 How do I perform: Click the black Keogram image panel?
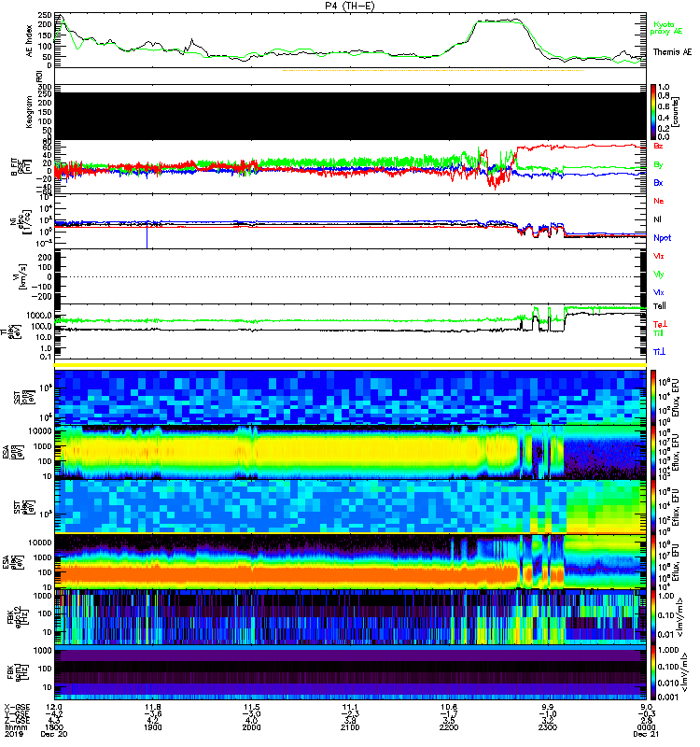coord(350,116)
